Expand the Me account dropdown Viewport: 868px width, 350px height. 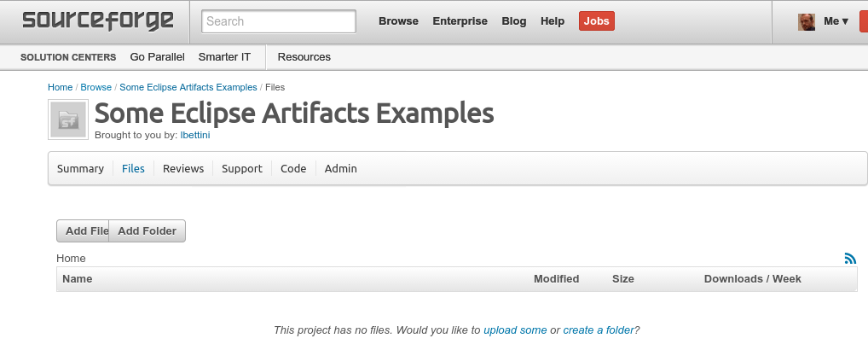coord(836,21)
